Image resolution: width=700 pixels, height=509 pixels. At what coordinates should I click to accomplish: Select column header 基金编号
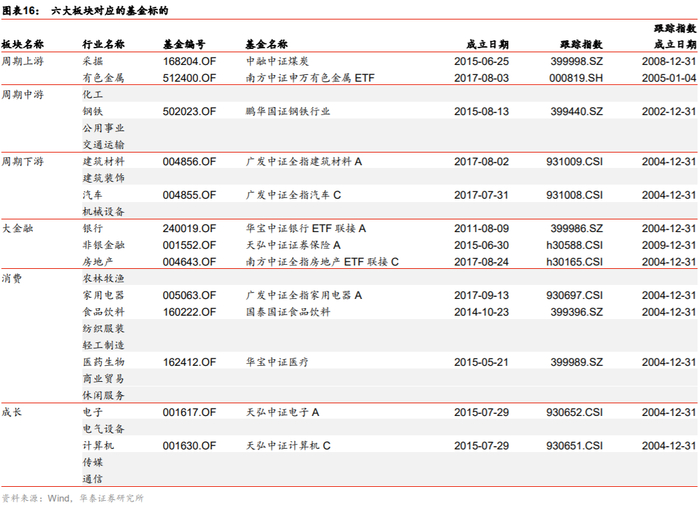(x=184, y=44)
